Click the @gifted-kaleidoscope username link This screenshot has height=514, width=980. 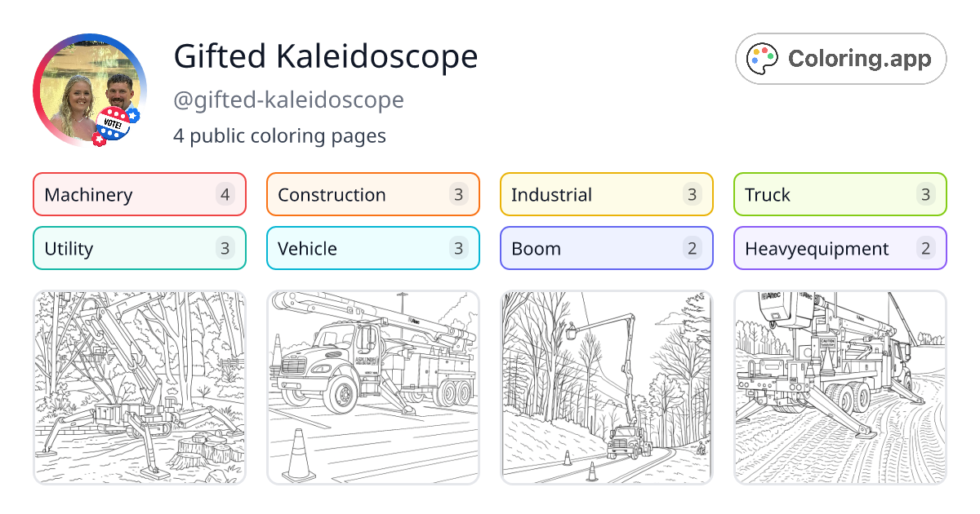289,100
